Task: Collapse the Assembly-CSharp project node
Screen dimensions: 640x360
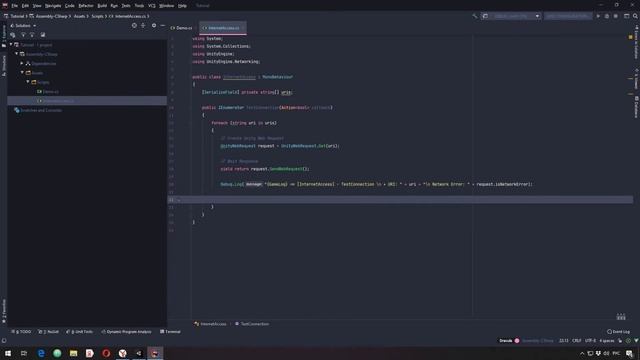Action: click(x=17, y=54)
